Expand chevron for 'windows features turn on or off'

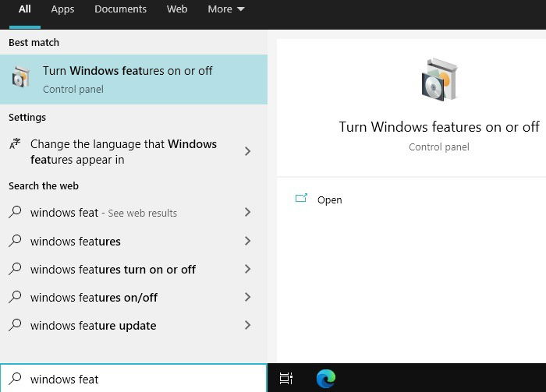coord(247,269)
